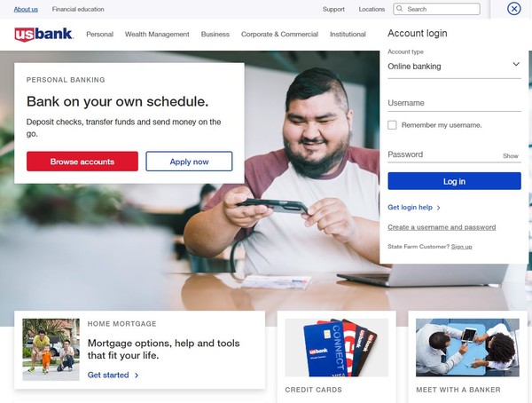Viewport: 532px width, 403px height.
Task: Open the Personal menu
Action: pos(99,35)
